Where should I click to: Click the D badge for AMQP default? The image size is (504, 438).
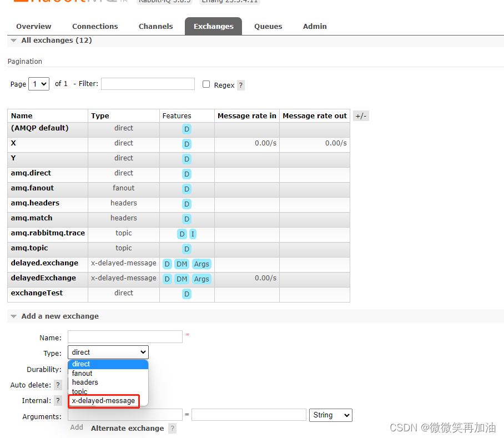(x=187, y=129)
